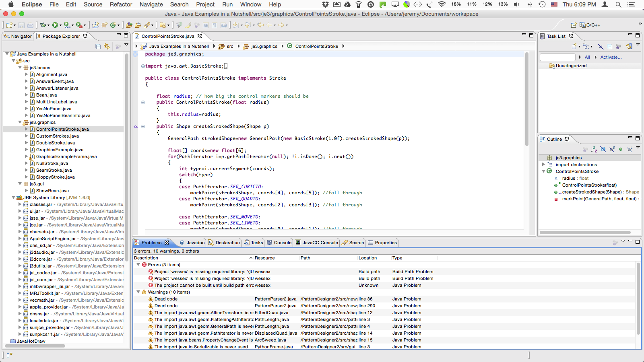644x362 pixels.
Task: Expand import declarations in Outline
Action: coord(543,165)
